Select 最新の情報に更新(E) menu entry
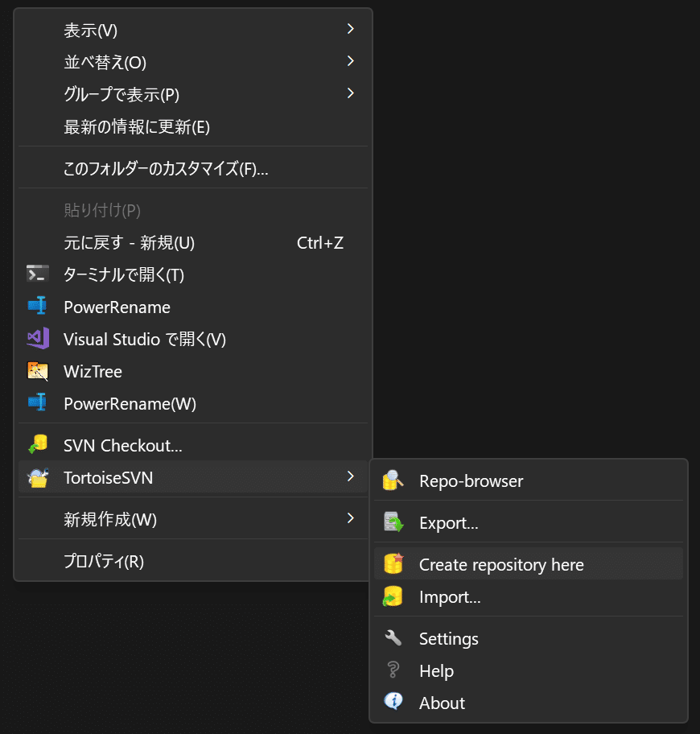 (193, 126)
